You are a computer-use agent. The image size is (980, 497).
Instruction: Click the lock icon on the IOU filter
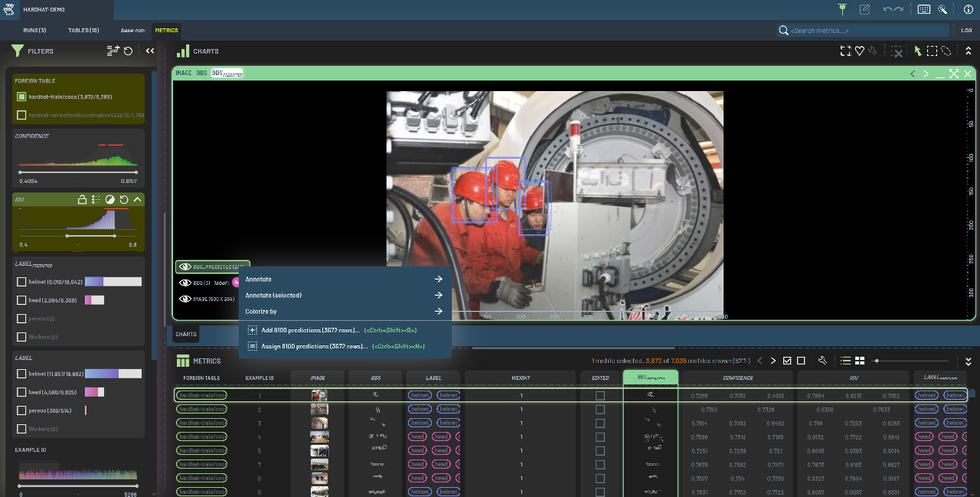[81, 200]
